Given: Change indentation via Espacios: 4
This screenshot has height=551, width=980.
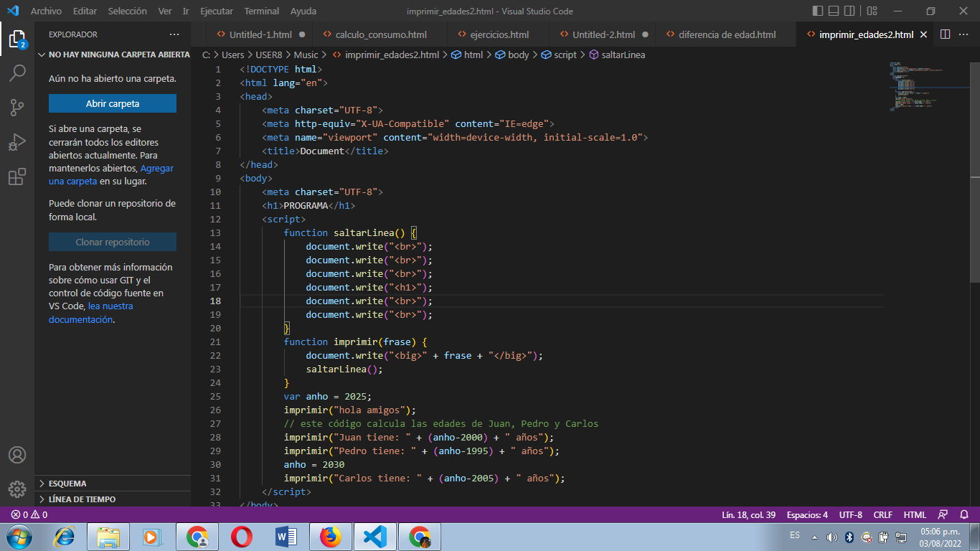Looking at the screenshot, I should coord(807,514).
